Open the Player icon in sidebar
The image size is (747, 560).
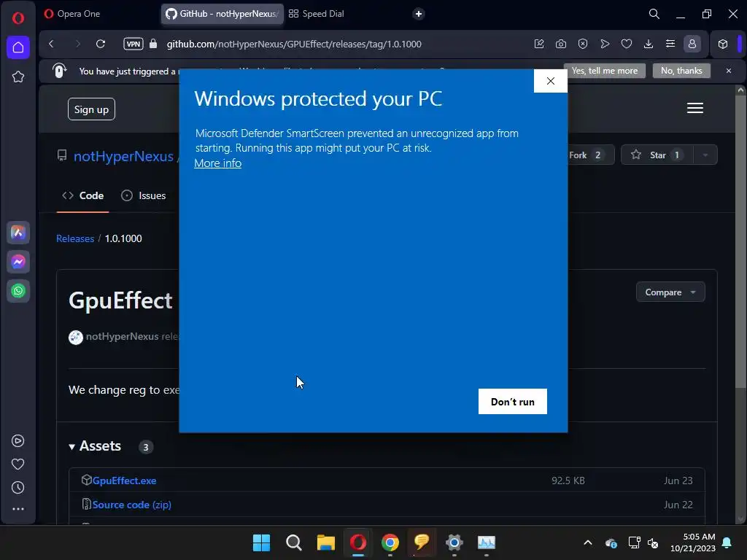pyautogui.click(x=18, y=441)
